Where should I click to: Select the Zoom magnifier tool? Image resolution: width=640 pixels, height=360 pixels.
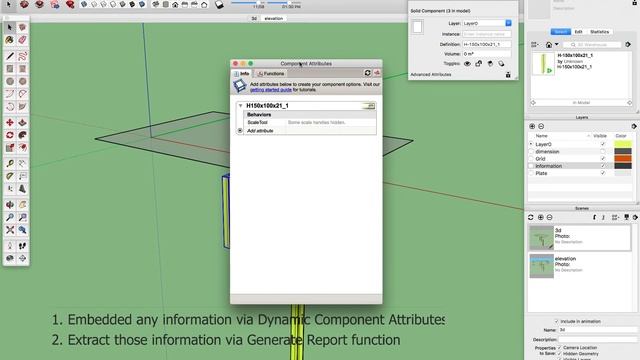pyautogui.click(x=10, y=218)
